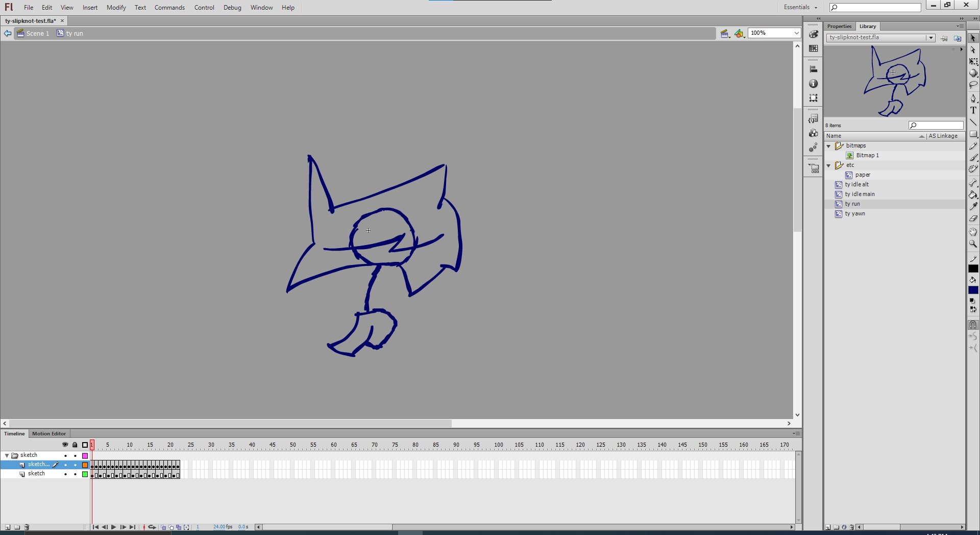Lock all layers with the padlock icon
This screenshot has width=980, height=535.
[x=75, y=445]
